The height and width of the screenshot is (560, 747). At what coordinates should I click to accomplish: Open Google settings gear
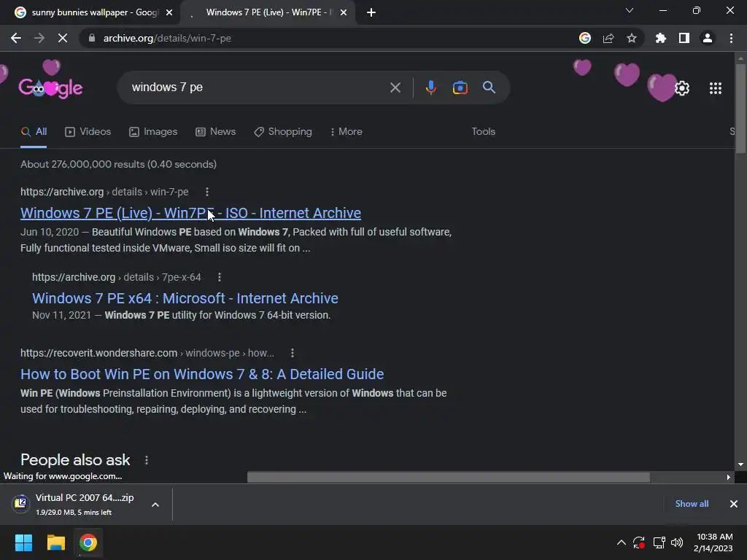(x=682, y=88)
